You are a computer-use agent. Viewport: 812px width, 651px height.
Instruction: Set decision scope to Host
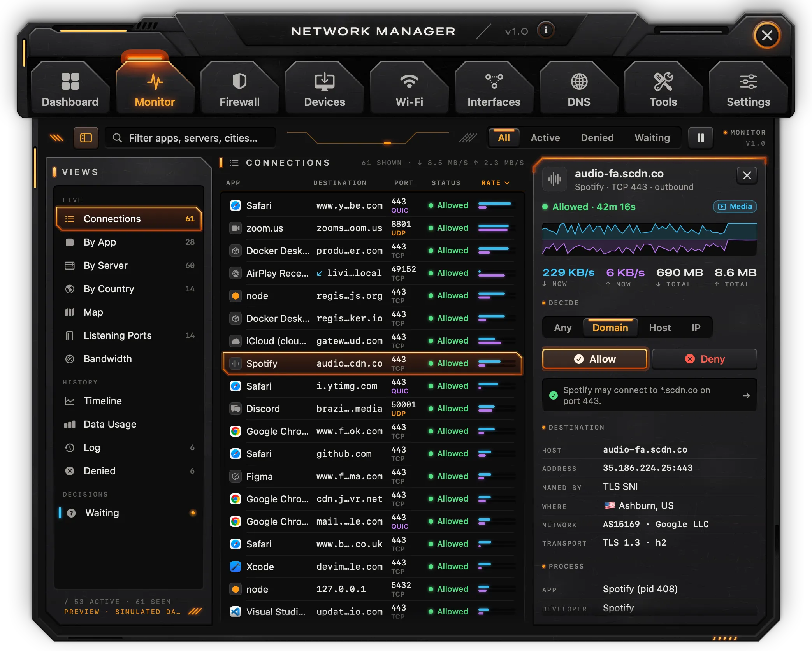pos(659,328)
